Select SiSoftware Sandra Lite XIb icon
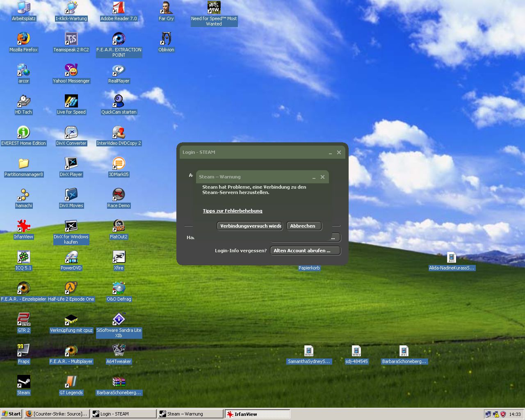The image size is (525, 420). (119, 326)
